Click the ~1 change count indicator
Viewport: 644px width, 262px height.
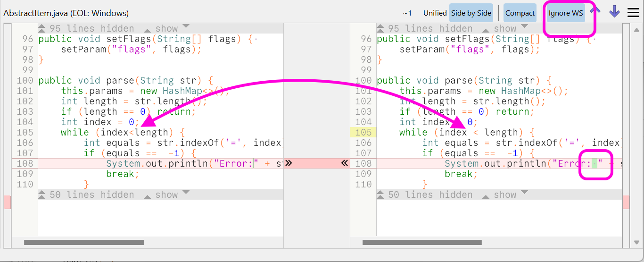pos(407,13)
